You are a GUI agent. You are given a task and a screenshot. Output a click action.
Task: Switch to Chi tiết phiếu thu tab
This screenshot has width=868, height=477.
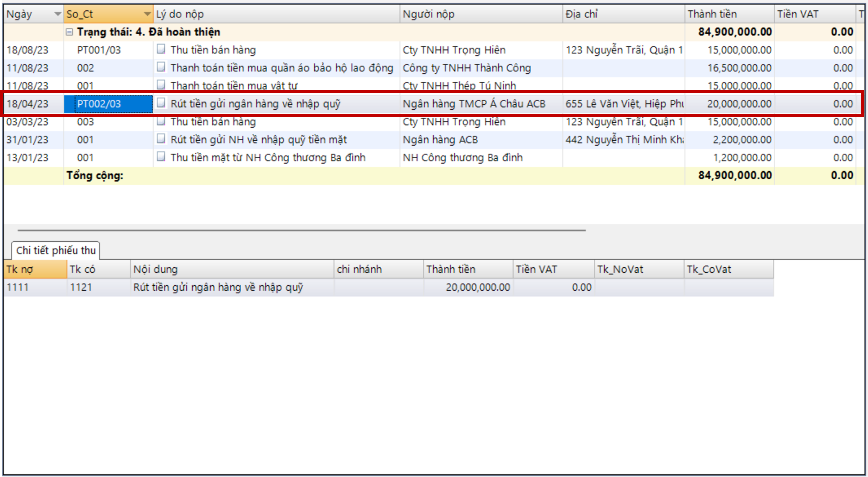[56, 250]
